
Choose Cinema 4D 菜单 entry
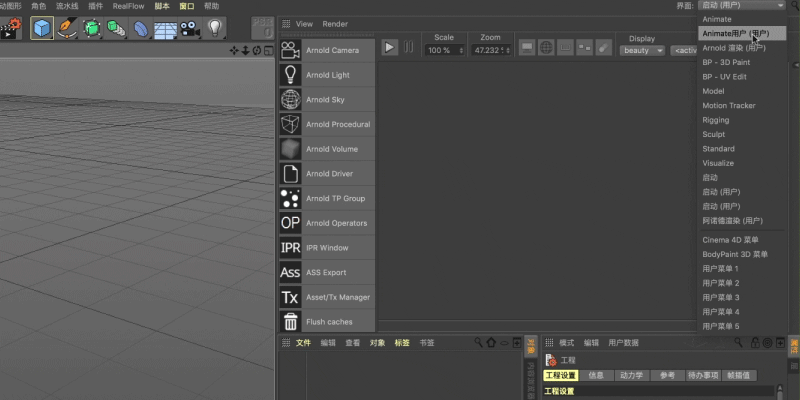742,240
